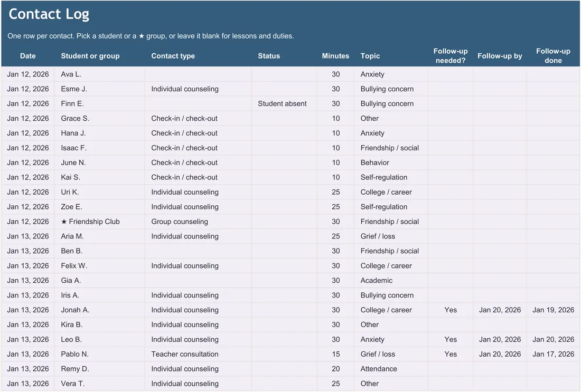The height and width of the screenshot is (392, 581).
Task: Select the student cell Hana J.
Action: pyautogui.click(x=99, y=133)
